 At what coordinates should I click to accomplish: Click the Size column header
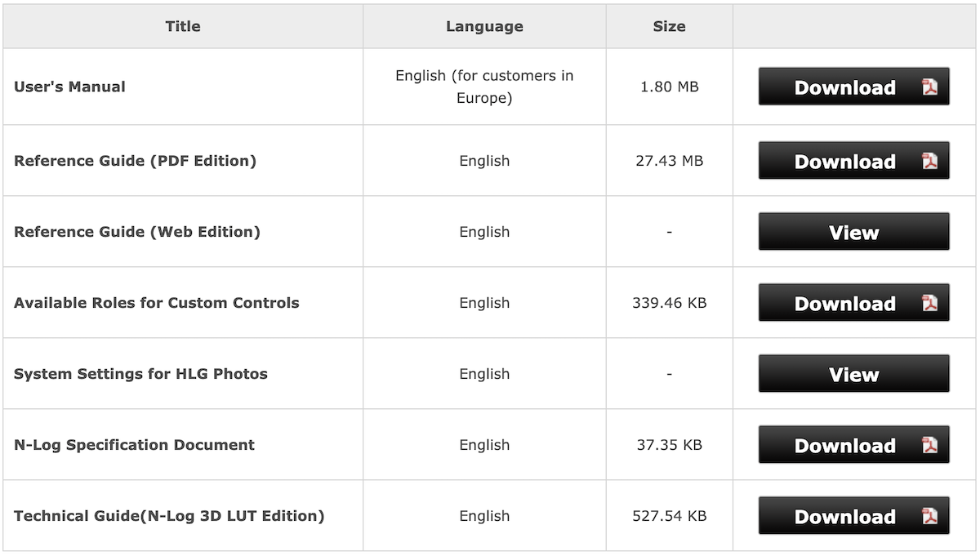click(669, 26)
